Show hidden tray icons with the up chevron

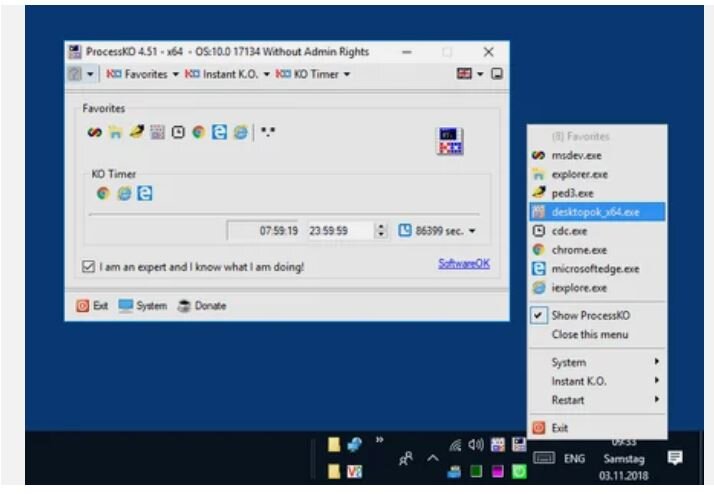[433, 458]
